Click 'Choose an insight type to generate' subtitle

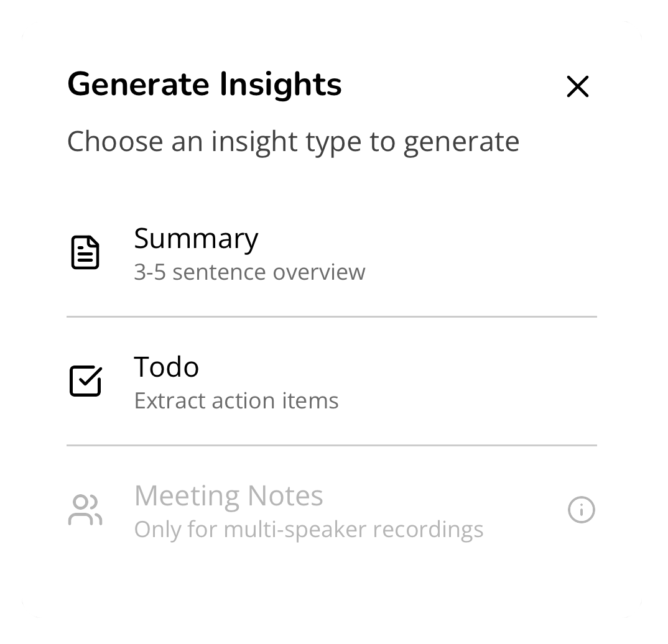293,141
